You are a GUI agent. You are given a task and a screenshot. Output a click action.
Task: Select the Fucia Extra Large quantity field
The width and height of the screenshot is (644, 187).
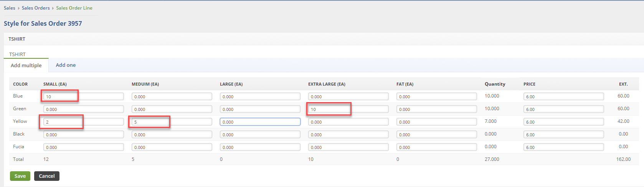(x=348, y=147)
